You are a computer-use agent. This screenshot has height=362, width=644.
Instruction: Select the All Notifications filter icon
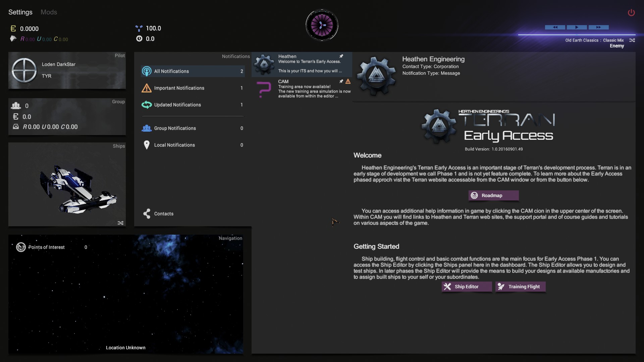[147, 71]
